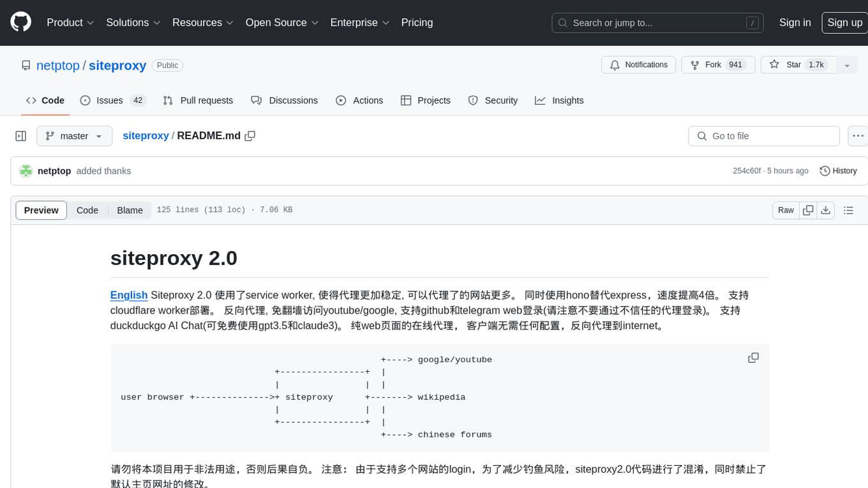The height and width of the screenshot is (488, 868).
Task: Click the Sign in link
Action: pos(795,22)
